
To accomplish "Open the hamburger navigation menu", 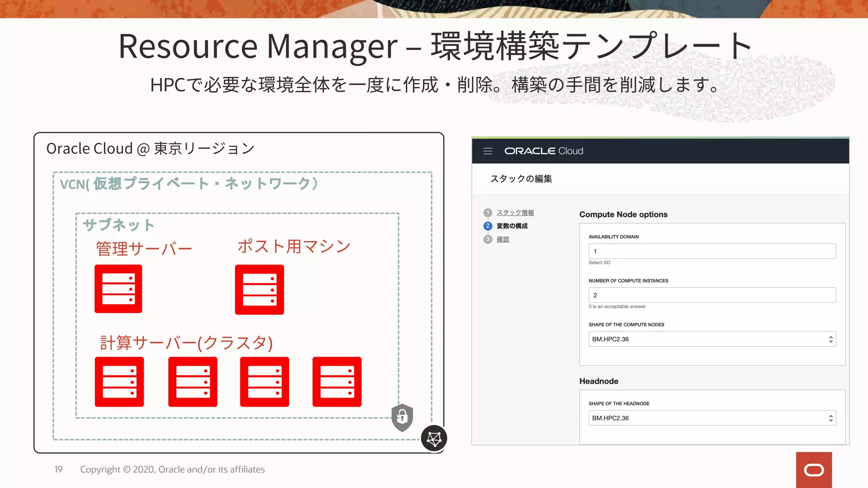I will point(488,151).
